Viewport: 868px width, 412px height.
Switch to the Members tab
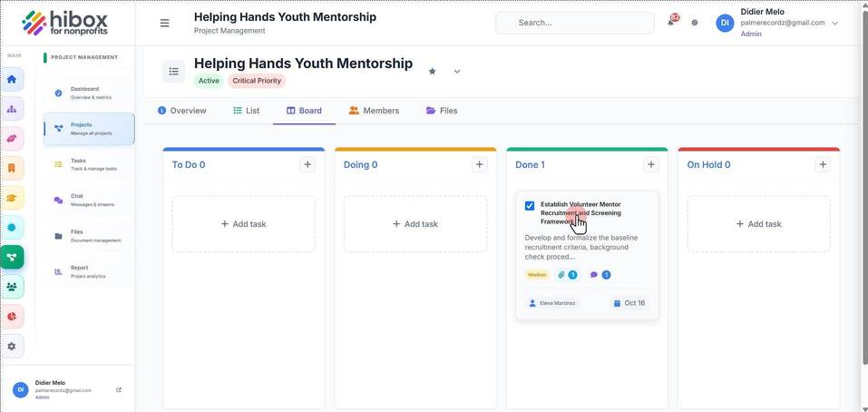pos(375,111)
